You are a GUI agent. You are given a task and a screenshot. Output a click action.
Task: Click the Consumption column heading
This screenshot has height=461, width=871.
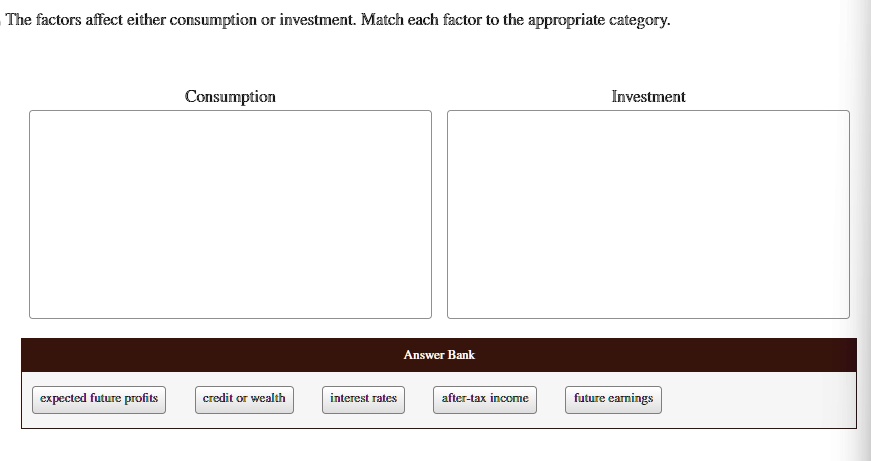(x=230, y=97)
